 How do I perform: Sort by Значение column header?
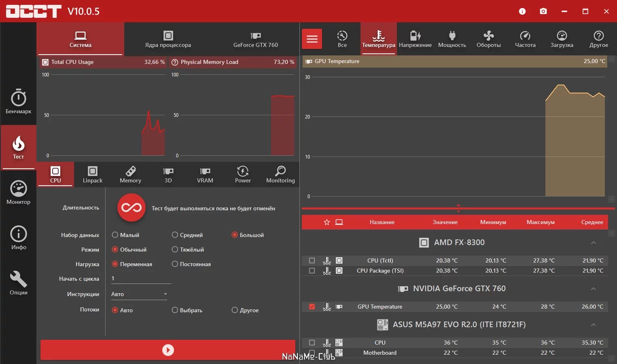[445, 222]
